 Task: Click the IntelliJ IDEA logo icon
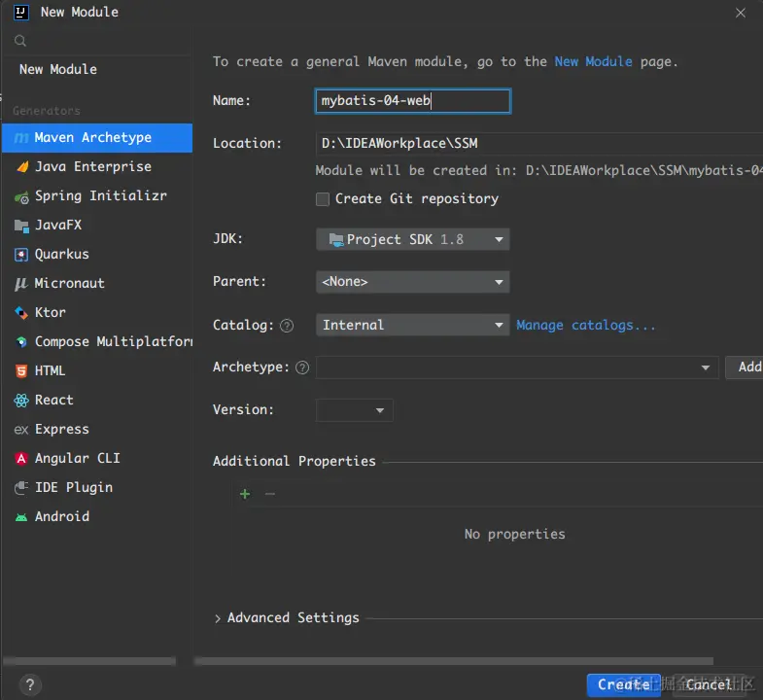point(21,13)
